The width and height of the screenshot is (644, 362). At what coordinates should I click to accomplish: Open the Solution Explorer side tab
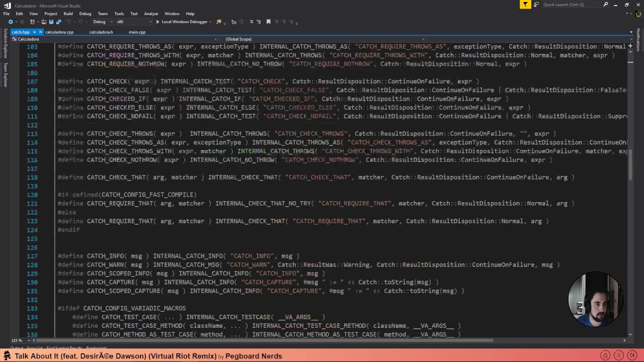6,44
